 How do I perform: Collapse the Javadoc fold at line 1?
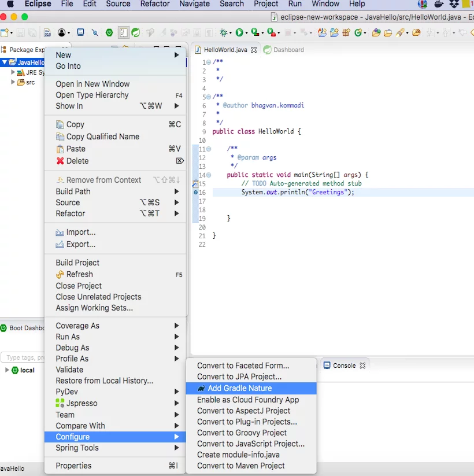point(209,62)
